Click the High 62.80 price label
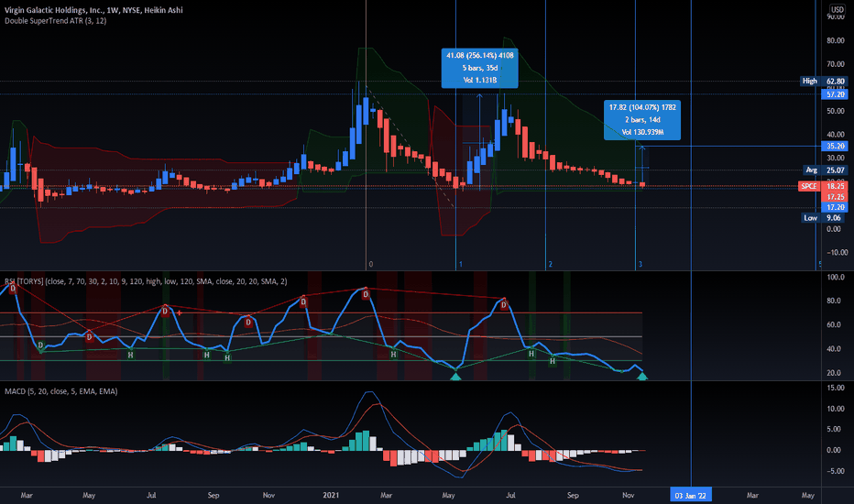Viewport: 854px width, 504px height. coord(824,81)
